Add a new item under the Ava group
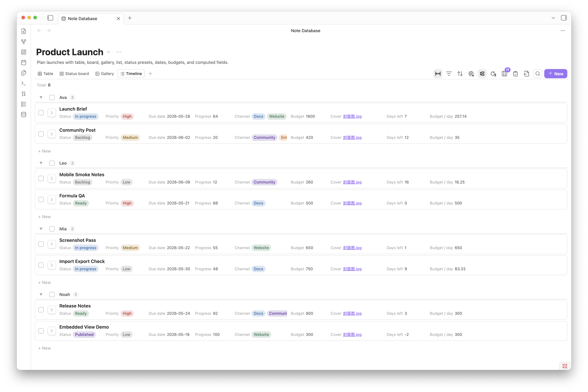This screenshot has width=588, height=392. pos(44,151)
